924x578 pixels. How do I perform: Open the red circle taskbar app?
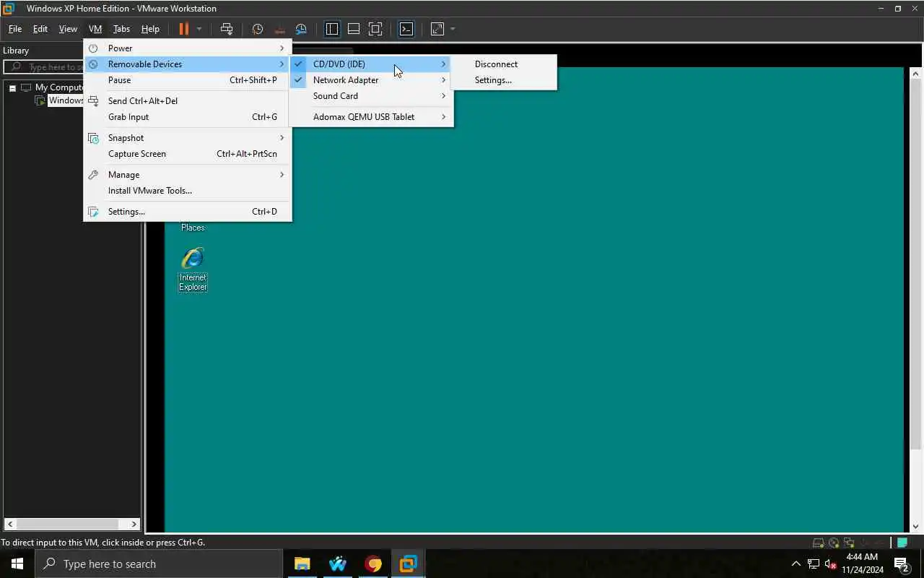[372, 564]
